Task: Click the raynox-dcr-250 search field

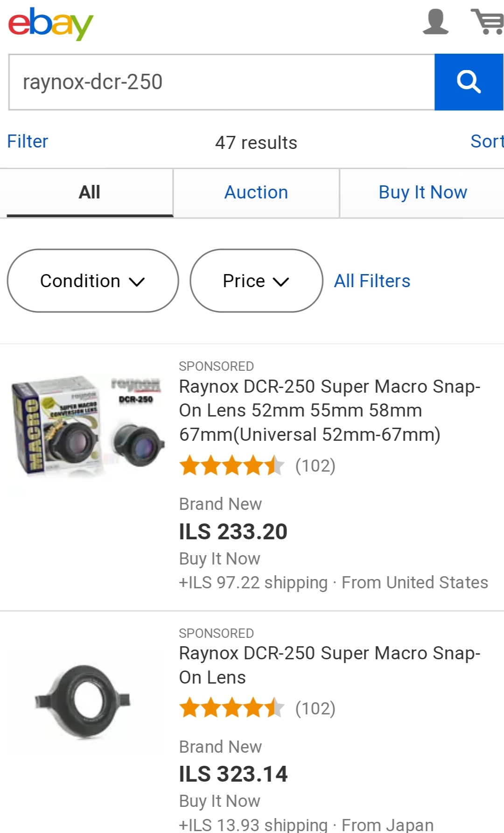Action: (222, 82)
